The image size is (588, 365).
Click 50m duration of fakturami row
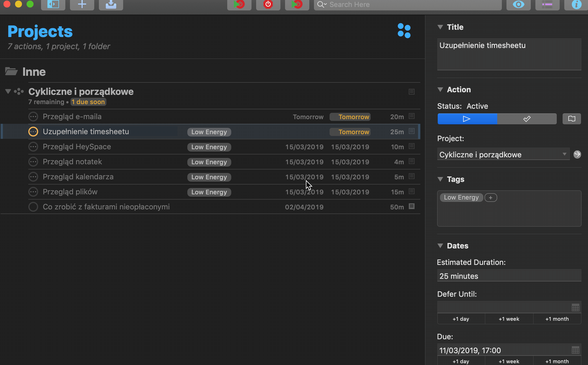[397, 207]
